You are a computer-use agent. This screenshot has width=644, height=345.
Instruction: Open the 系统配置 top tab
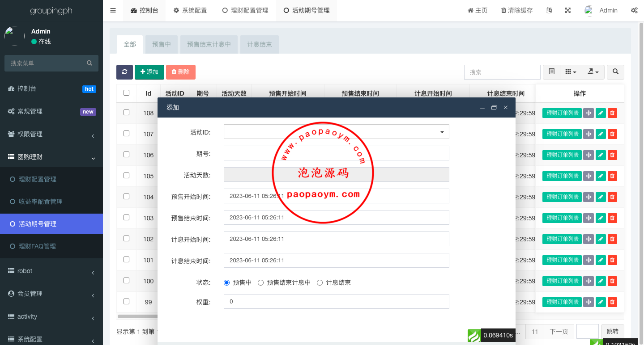[x=190, y=10]
